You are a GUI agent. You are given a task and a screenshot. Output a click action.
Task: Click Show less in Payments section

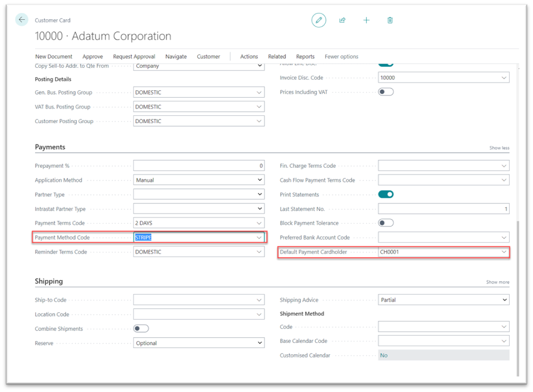[x=499, y=148]
